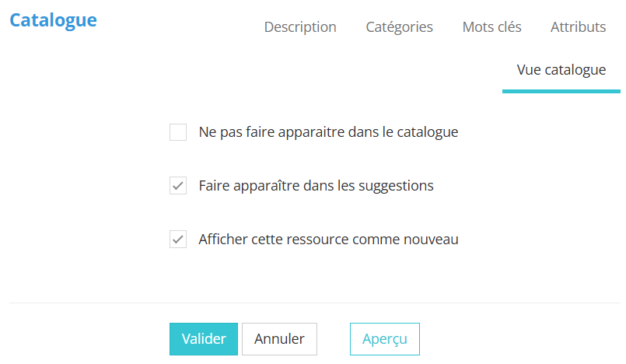Select the Mots clés tab

click(x=491, y=27)
